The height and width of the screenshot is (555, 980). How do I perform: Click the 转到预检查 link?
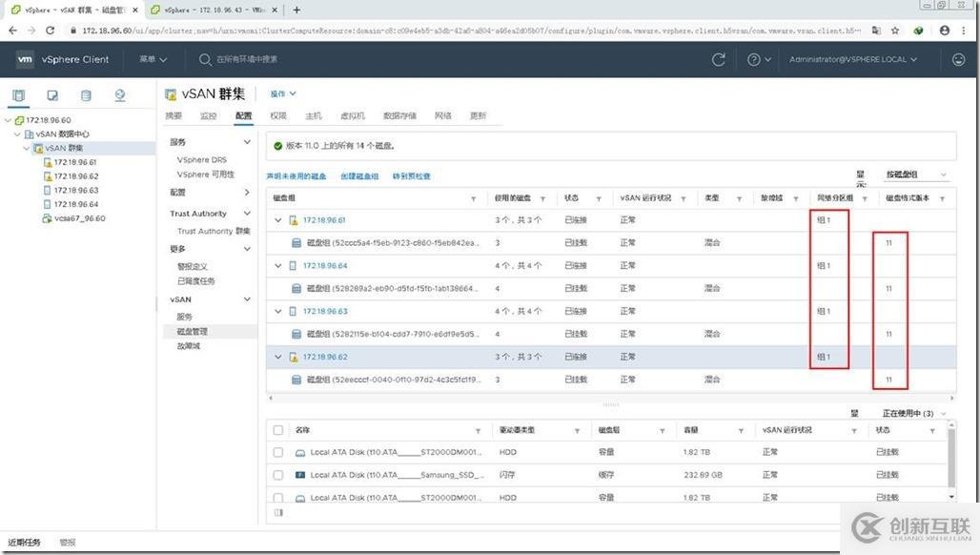411,176
